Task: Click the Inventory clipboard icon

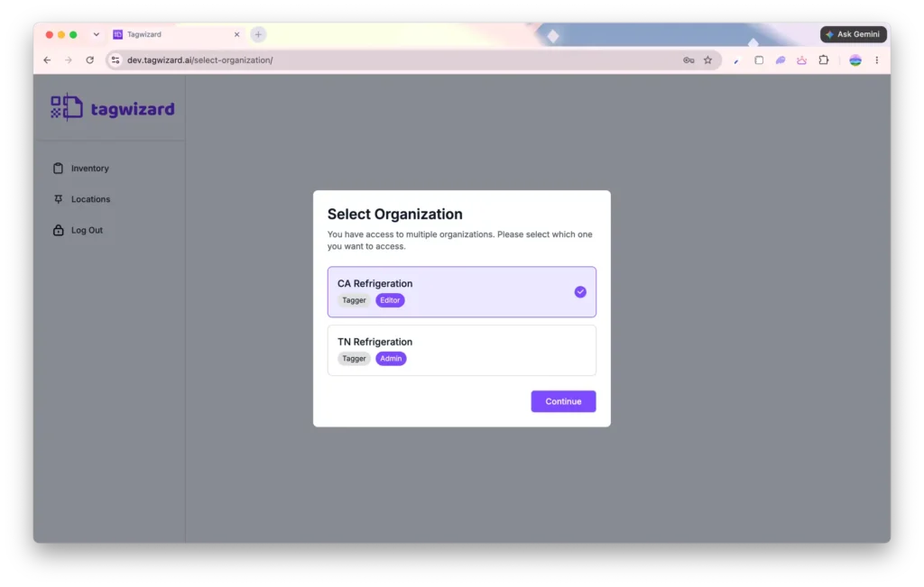Action: [x=58, y=169]
